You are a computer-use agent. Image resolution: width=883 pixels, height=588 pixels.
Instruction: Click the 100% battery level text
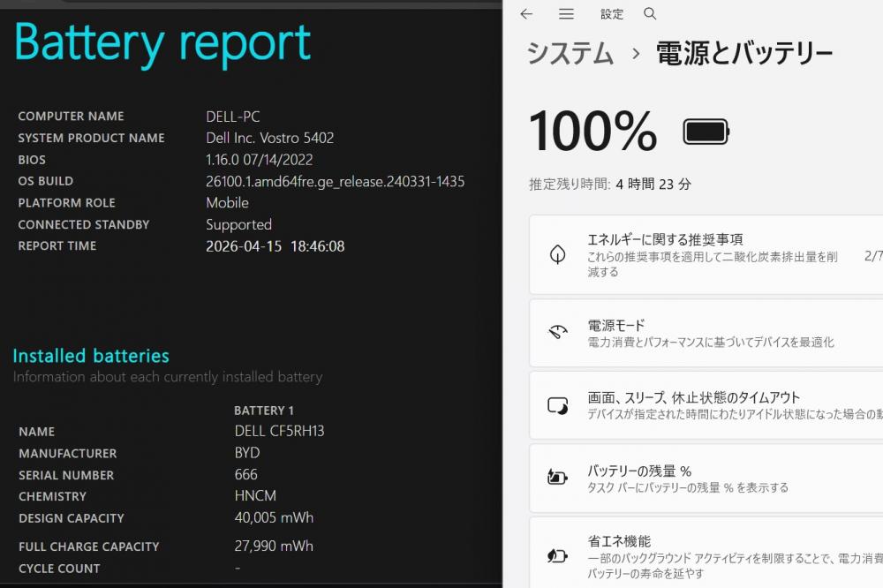(593, 132)
